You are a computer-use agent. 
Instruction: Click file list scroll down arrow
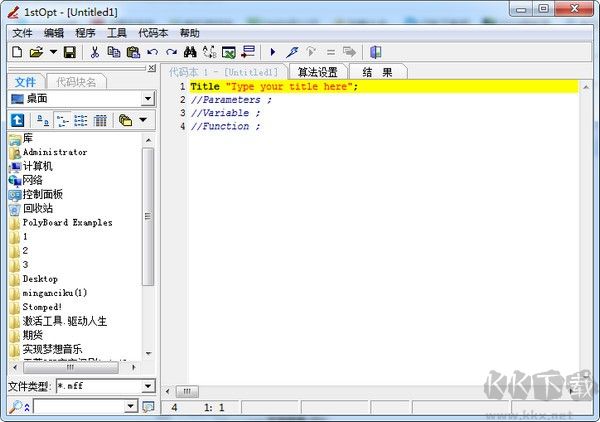[x=148, y=354]
